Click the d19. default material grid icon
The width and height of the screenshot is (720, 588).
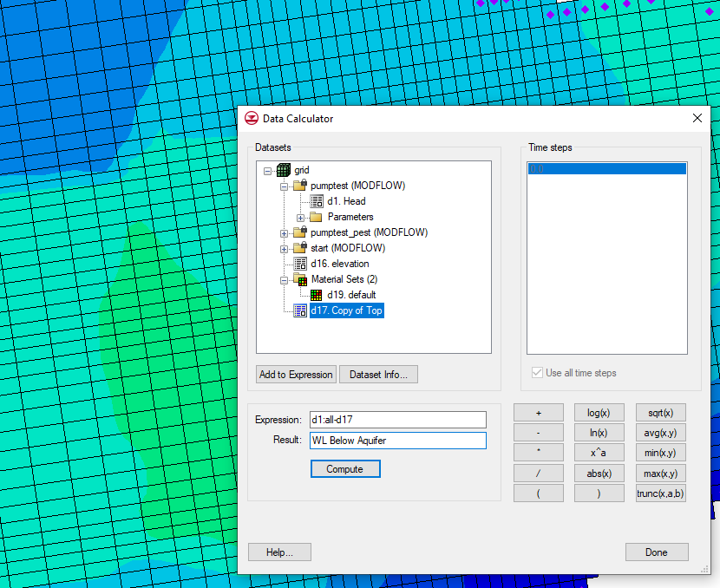[317, 295]
